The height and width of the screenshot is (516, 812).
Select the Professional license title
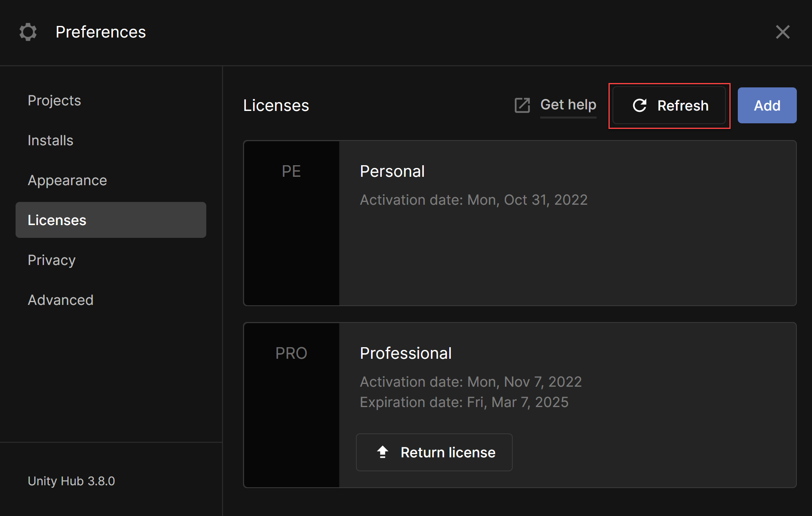(x=406, y=353)
